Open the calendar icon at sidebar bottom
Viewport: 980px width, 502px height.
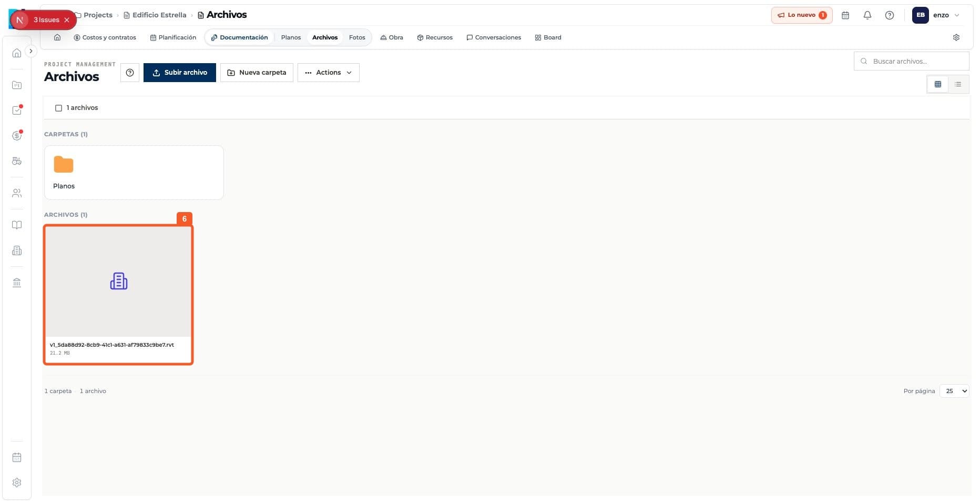[x=17, y=457]
